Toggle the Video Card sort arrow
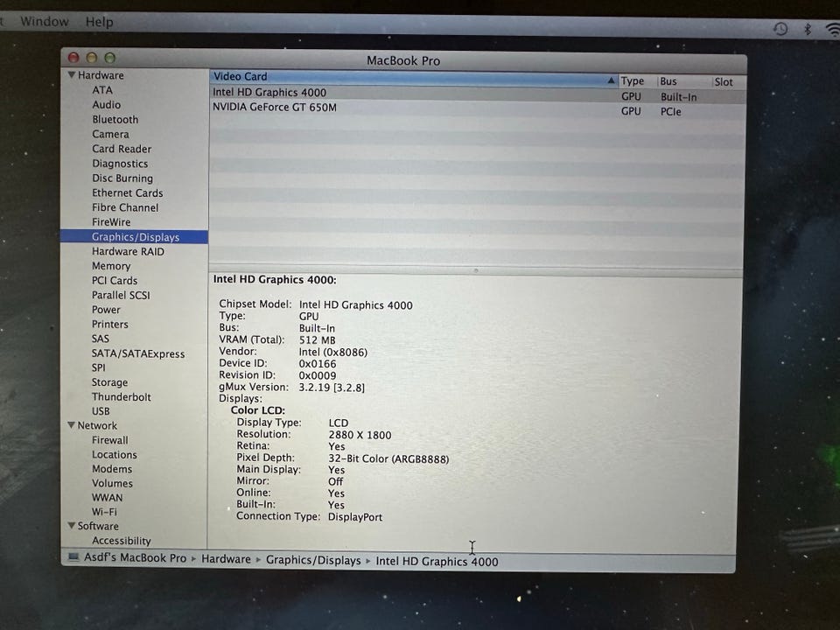 pyautogui.click(x=611, y=80)
